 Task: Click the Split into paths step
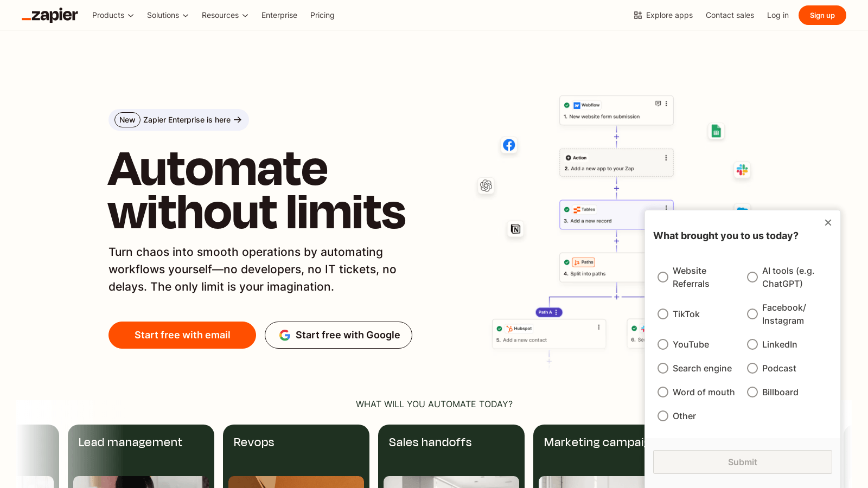point(602,267)
